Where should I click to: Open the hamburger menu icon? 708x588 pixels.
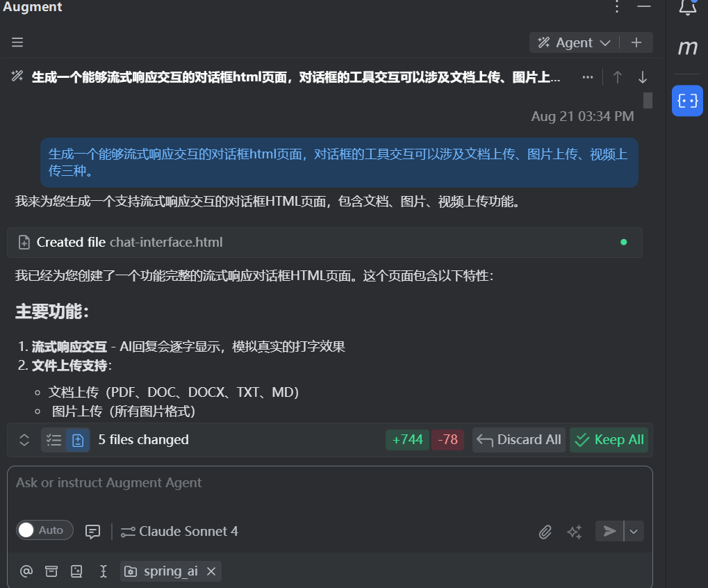(x=17, y=42)
